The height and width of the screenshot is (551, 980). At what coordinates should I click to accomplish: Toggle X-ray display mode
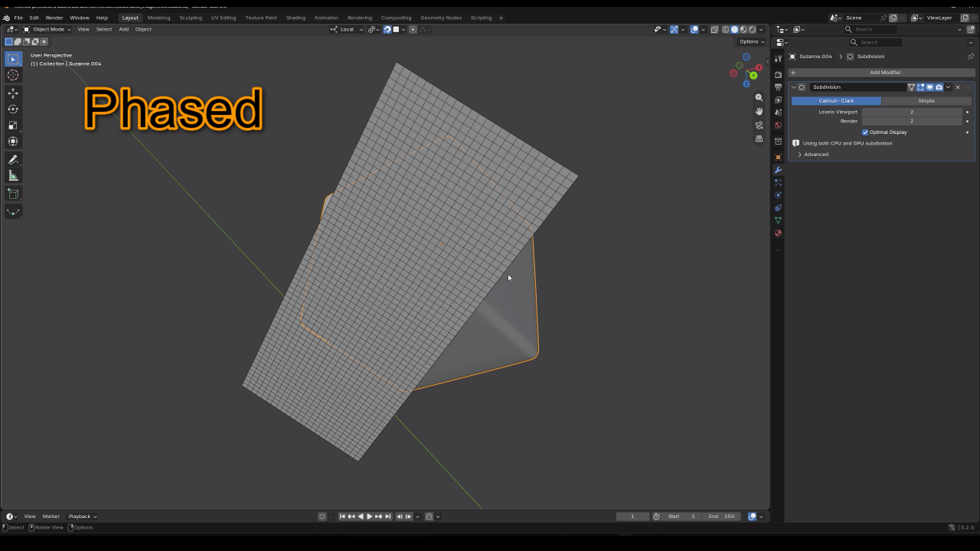tap(714, 30)
